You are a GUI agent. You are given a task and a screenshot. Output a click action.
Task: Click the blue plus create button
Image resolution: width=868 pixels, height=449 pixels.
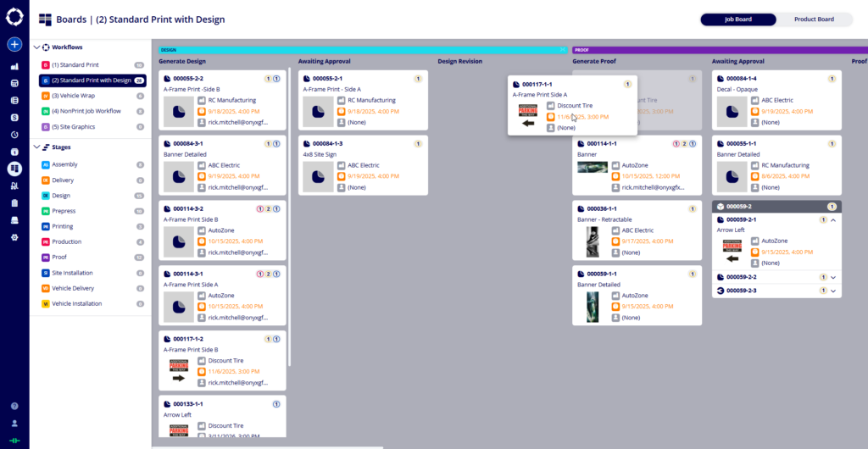(x=14, y=44)
